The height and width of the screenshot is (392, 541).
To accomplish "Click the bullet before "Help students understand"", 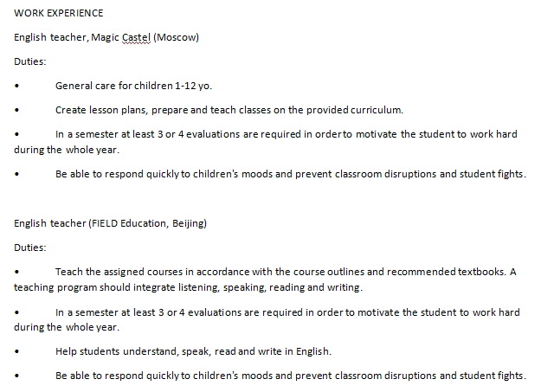I will (x=16, y=352).
